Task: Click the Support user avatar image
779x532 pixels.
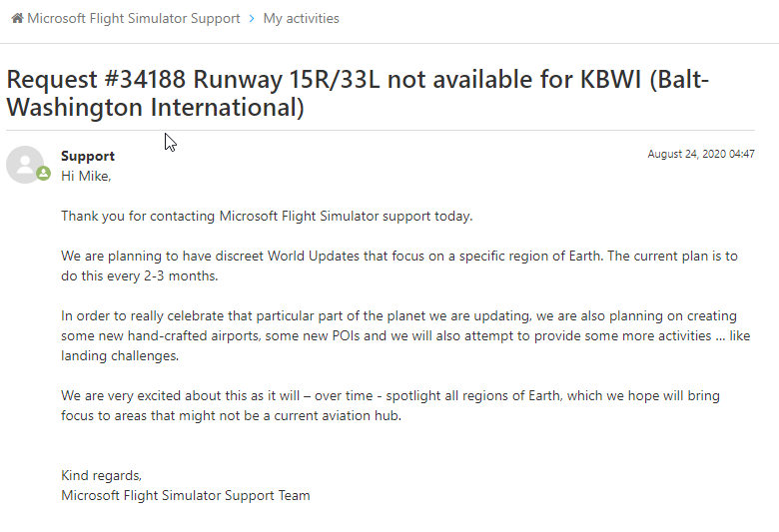Action: click(x=25, y=165)
